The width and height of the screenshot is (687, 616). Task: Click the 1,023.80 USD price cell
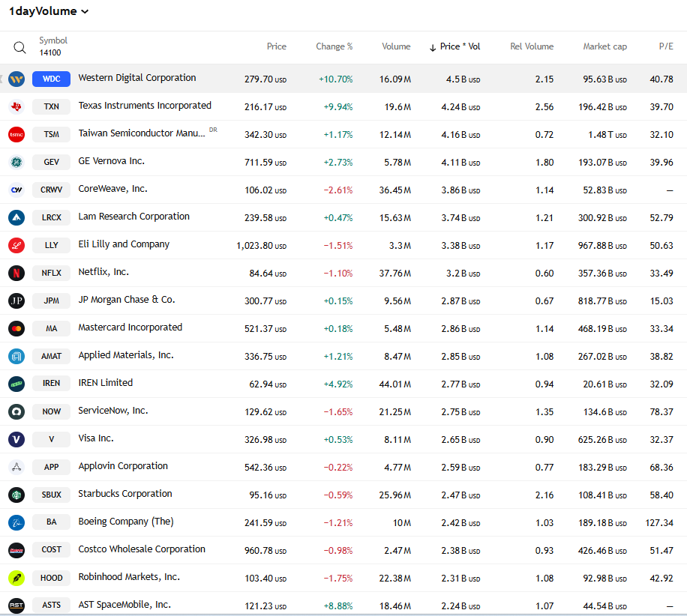coord(261,246)
